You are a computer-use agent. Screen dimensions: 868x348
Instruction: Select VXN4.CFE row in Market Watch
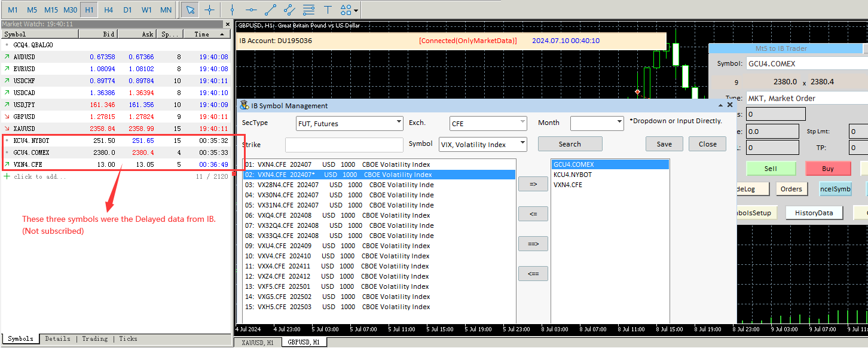pyautogui.click(x=116, y=164)
